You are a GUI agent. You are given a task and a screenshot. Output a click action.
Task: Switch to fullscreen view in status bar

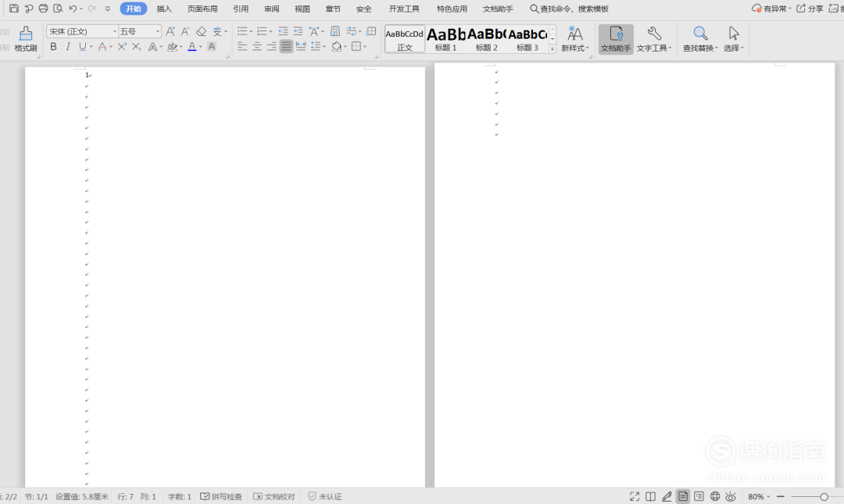coord(635,496)
